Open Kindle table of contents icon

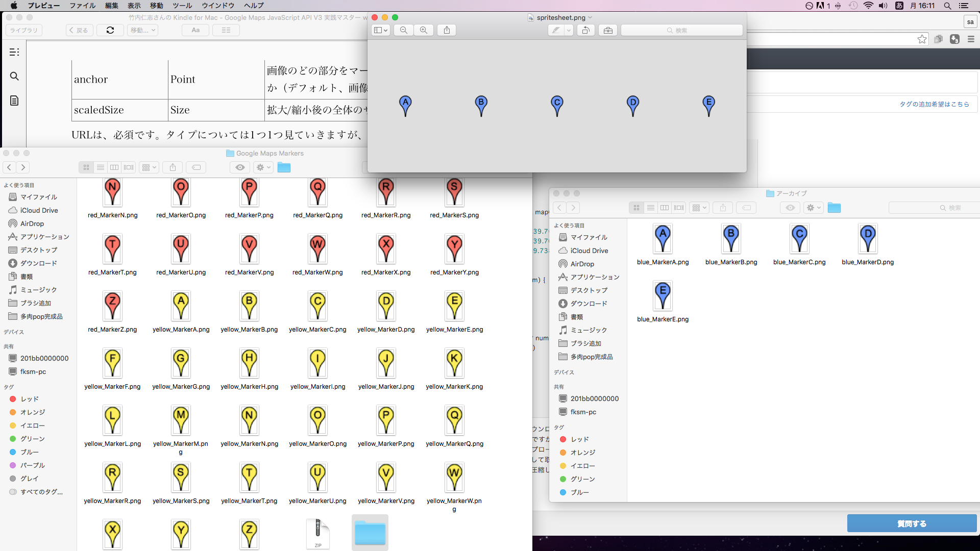tap(14, 52)
